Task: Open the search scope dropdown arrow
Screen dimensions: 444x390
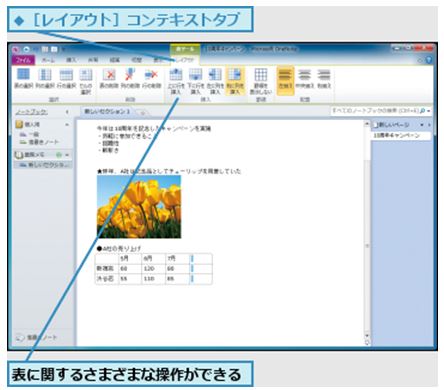Action: (429, 111)
